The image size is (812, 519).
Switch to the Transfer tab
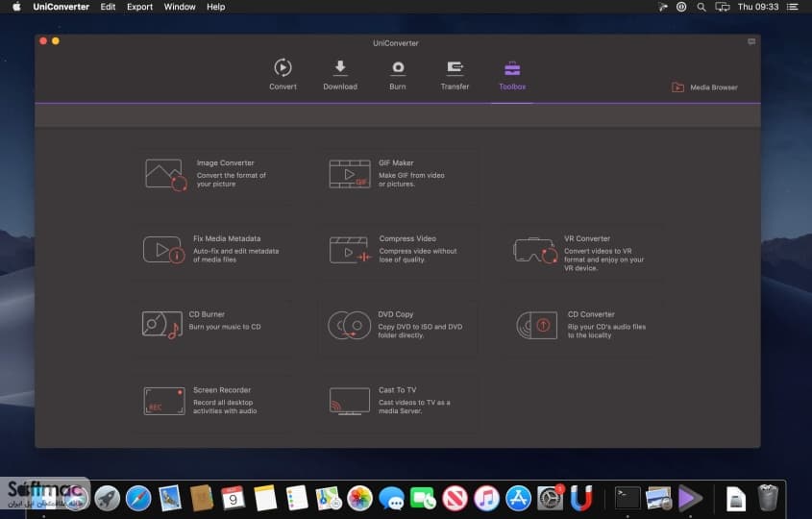click(455, 75)
